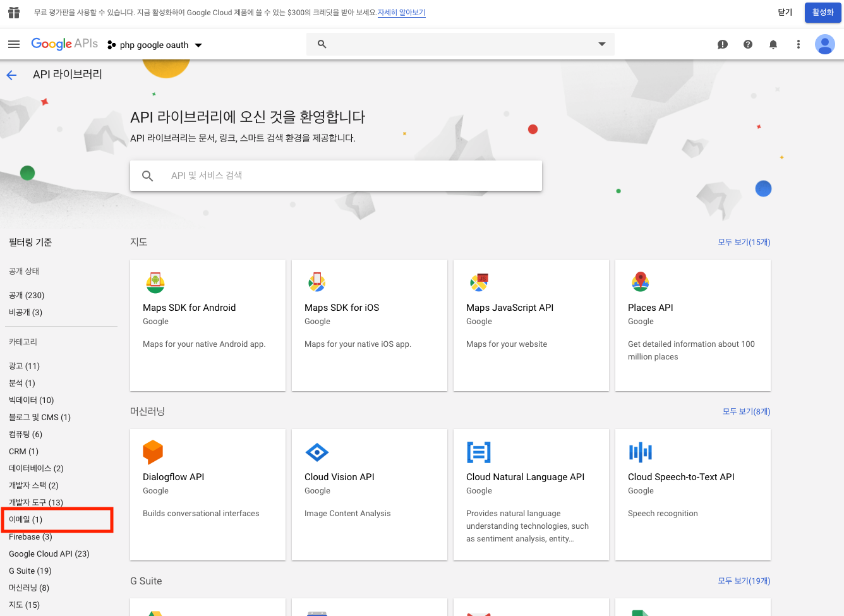Open the Places API title
Image resolution: width=844 pixels, height=616 pixels.
(650, 308)
